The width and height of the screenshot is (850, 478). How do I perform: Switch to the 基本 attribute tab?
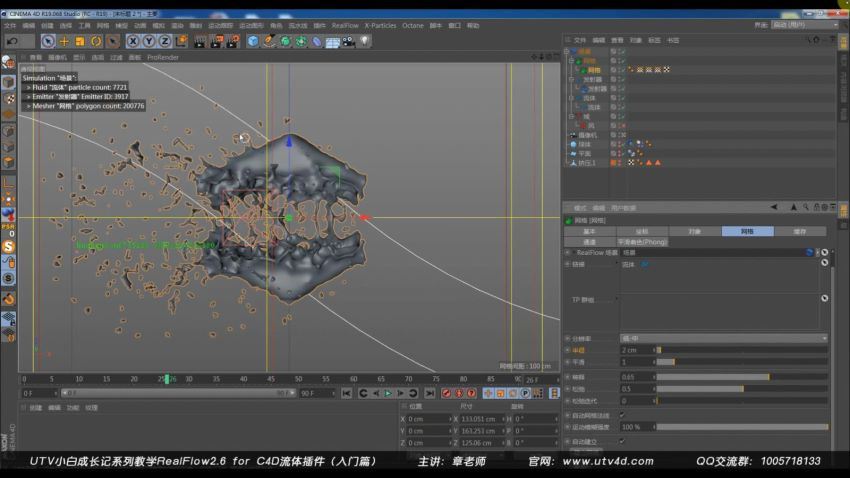pyautogui.click(x=590, y=231)
